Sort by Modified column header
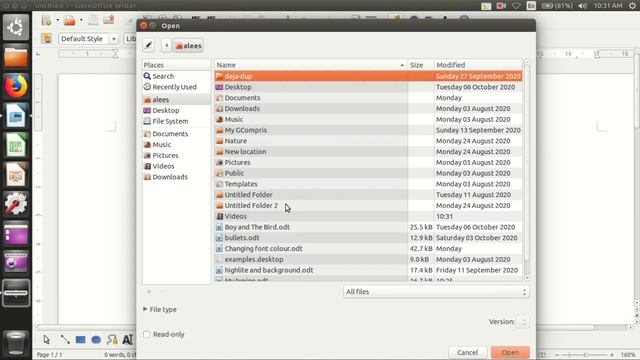This screenshot has width=640, height=360. click(478, 65)
